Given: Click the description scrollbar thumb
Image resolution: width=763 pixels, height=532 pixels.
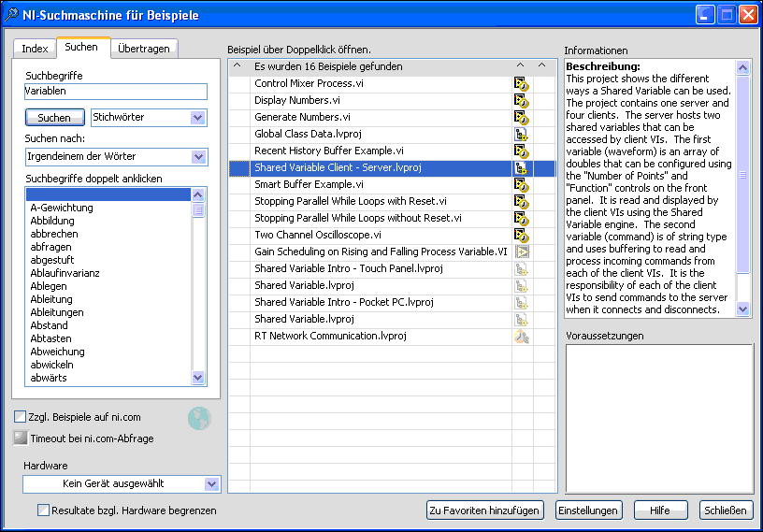Looking at the screenshot, I should point(742,174).
